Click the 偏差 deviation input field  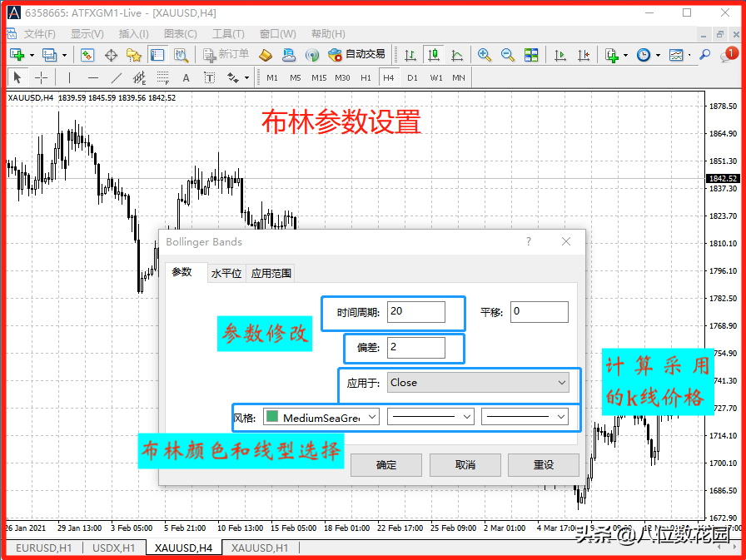[x=416, y=348]
